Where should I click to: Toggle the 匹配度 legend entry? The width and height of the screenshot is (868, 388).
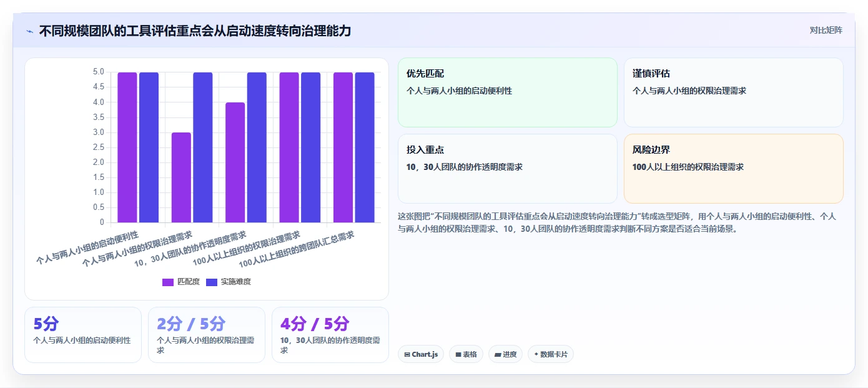(x=181, y=282)
